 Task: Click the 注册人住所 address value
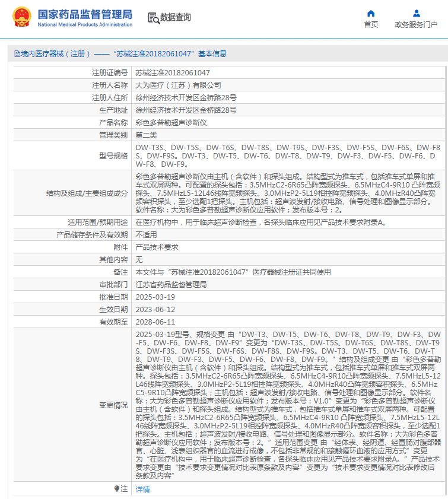[186, 98]
